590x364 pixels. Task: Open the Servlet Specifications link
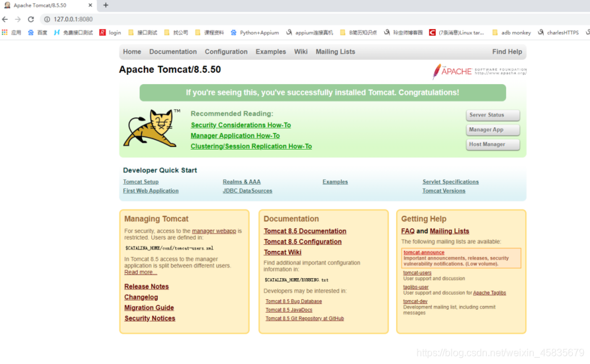(x=450, y=182)
